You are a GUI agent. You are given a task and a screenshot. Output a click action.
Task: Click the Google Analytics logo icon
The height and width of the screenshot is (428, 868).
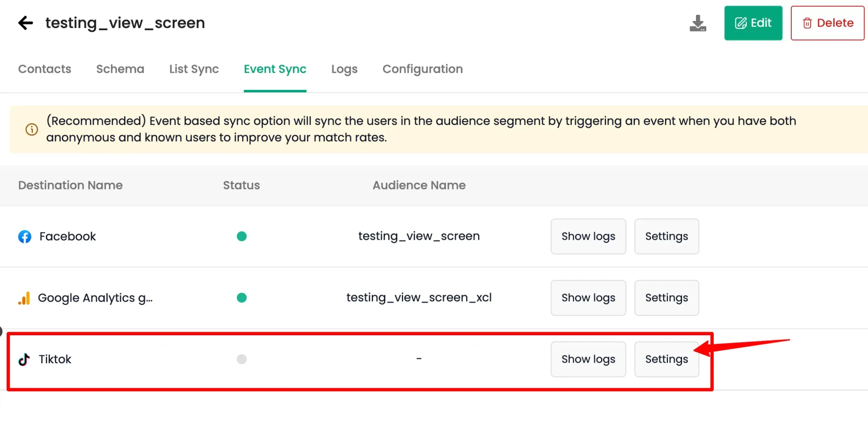(24, 298)
